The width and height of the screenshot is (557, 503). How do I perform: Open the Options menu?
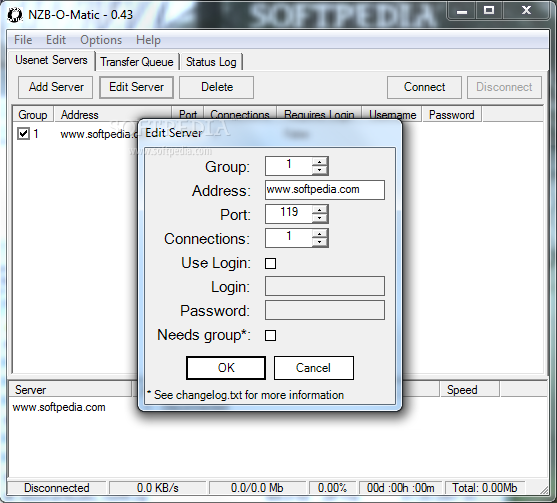pyautogui.click(x=101, y=40)
